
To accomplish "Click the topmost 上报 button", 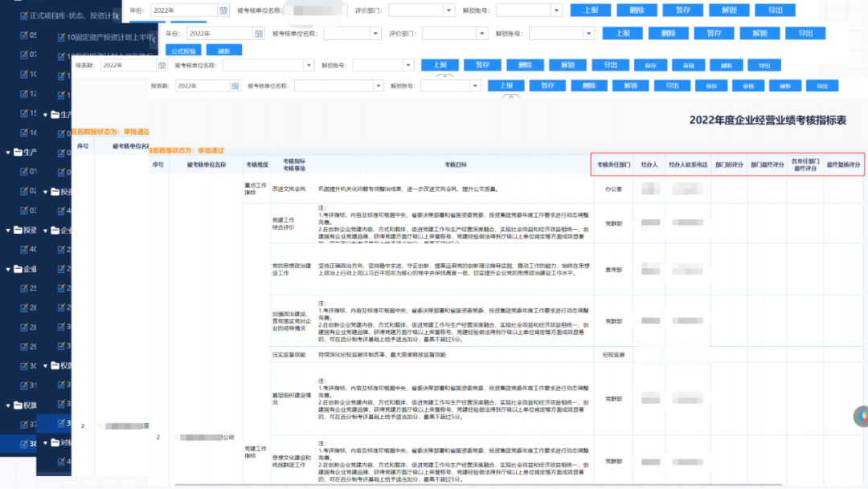I will pos(591,10).
